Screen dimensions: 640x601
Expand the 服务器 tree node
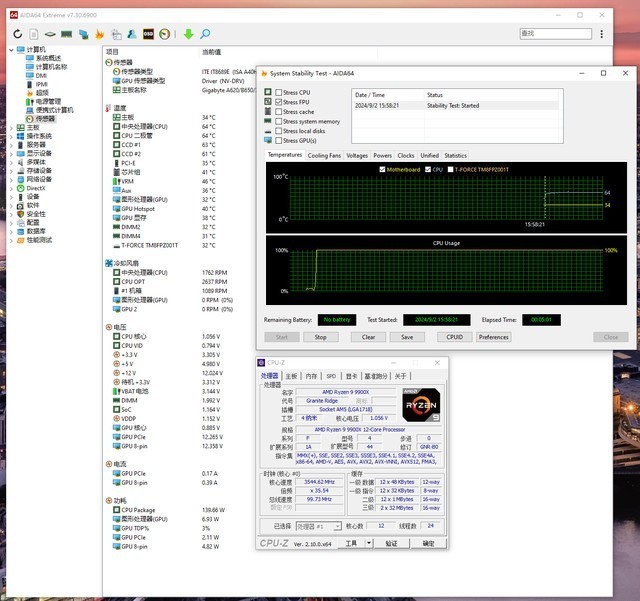(11, 145)
